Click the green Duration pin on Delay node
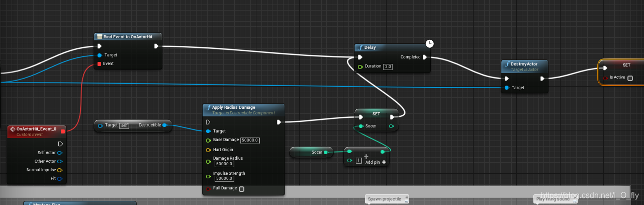This screenshot has width=644, height=205. coord(360,66)
